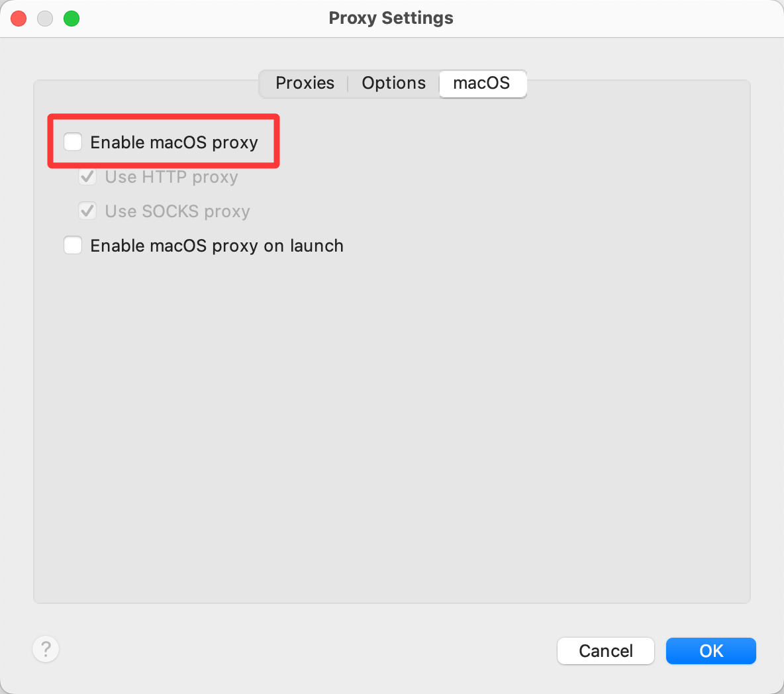The height and width of the screenshot is (694, 784).
Task: Click the "Enable macOS proxy on launch" label
Action: pyautogui.click(x=217, y=246)
